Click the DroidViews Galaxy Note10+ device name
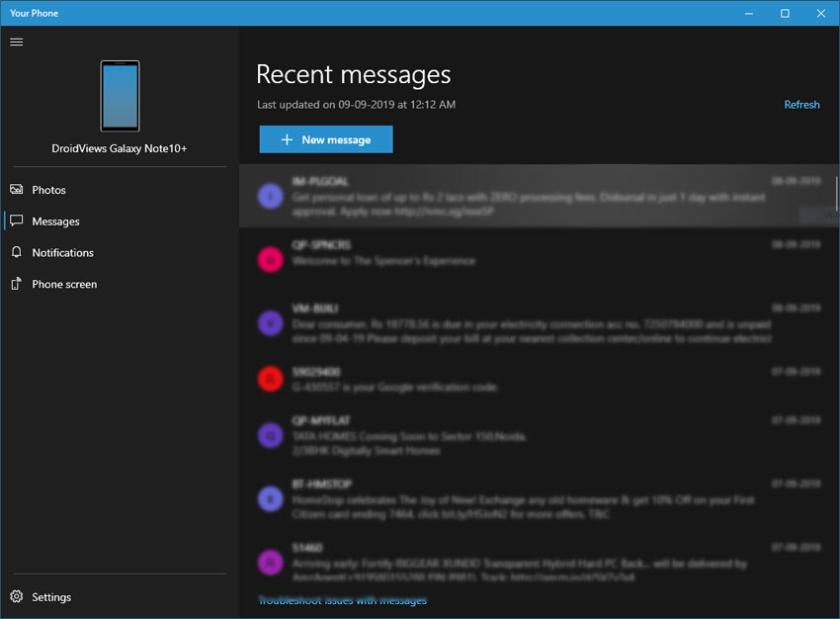The height and width of the screenshot is (619, 840). (x=119, y=148)
